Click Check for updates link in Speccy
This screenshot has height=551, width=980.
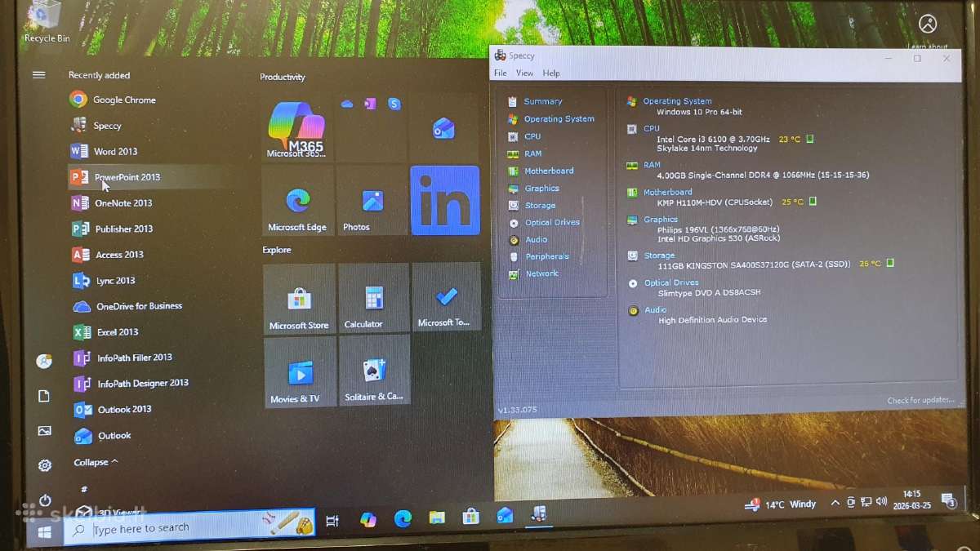920,400
